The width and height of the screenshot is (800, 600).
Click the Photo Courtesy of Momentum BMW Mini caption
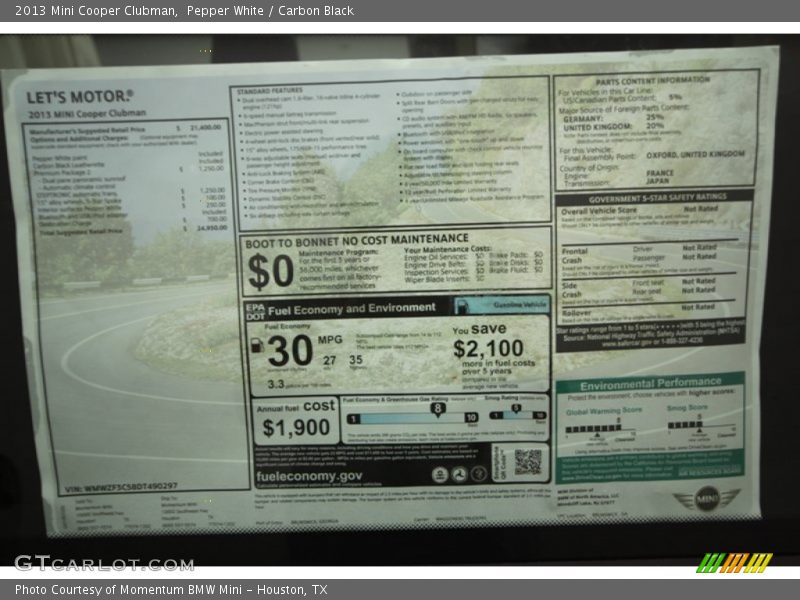pyautogui.click(x=171, y=590)
